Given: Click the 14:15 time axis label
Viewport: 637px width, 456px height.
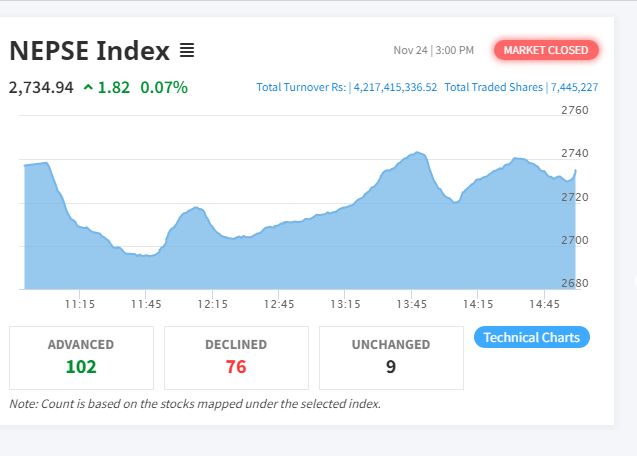Looking at the screenshot, I should point(478,304).
